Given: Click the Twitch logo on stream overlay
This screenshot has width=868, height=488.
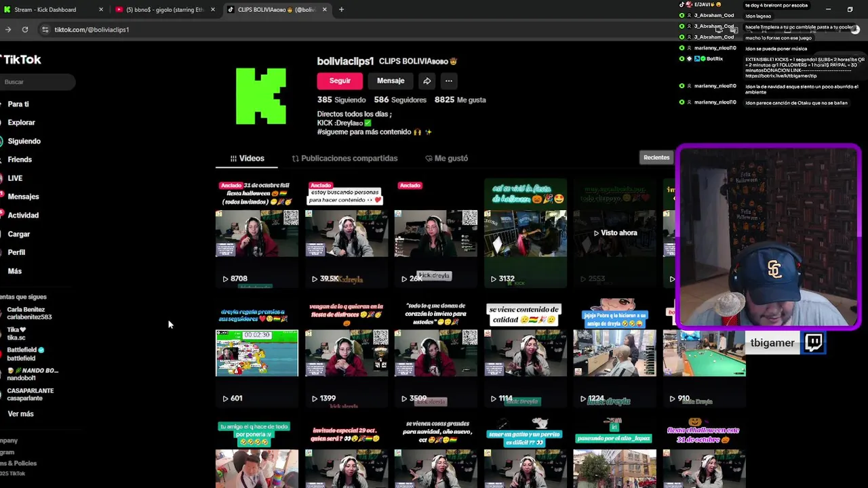Looking at the screenshot, I should click(x=814, y=342).
